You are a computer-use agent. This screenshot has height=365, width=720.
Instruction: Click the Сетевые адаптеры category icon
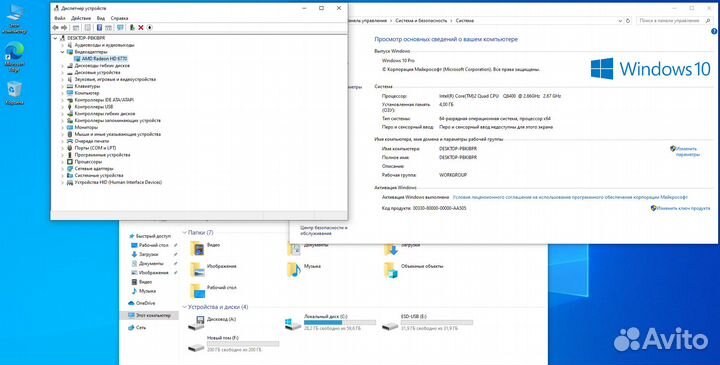pos(70,168)
